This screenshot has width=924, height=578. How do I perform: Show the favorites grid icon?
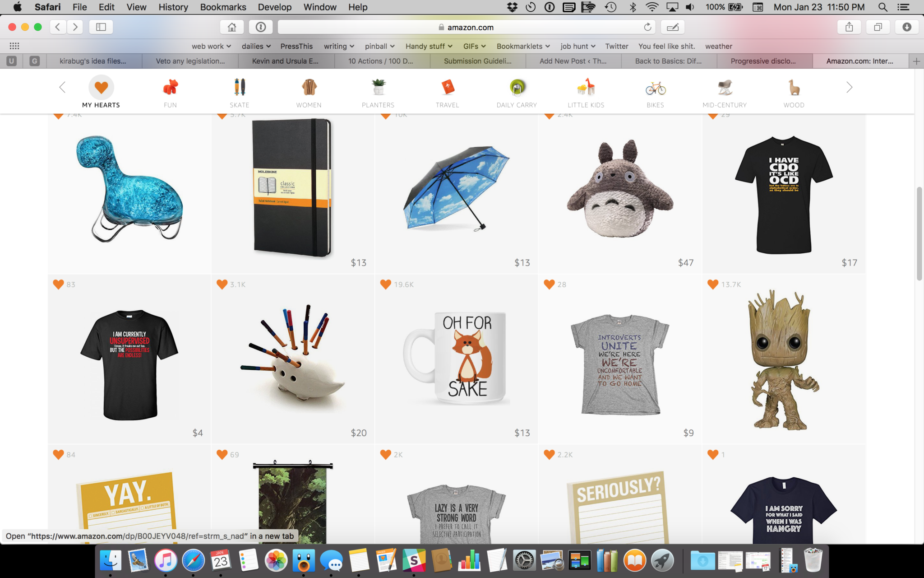coord(14,46)
